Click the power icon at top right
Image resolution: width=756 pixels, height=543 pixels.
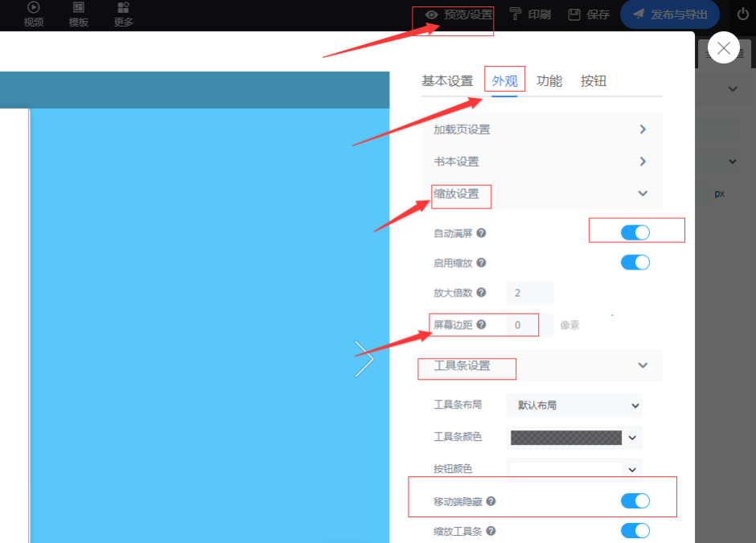(742, 14)
